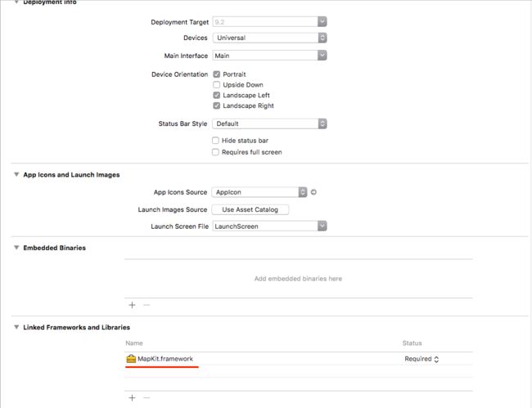Enable the Requires full screen checkbox
The image size is (532, 408).
tap(215, 152)
